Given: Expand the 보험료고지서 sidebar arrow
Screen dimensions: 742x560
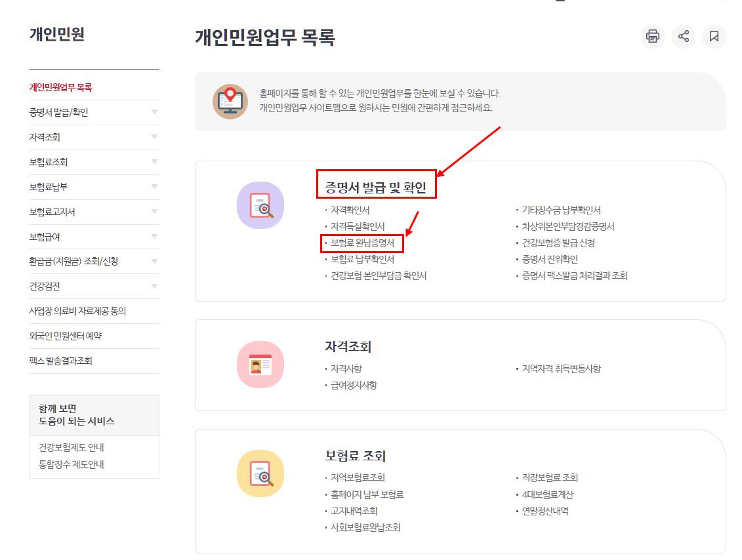Looking at the screenshot, I should (154, 211).
